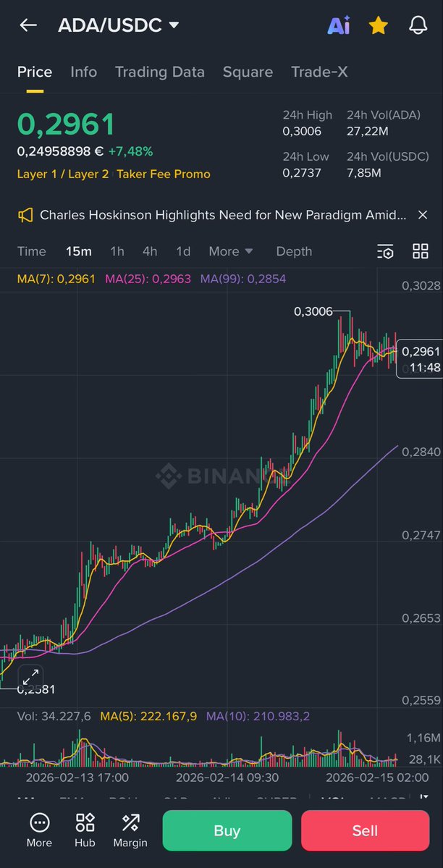This screenshot has height=868, width=443.
Task: Tap the Layer 1 / Layer 2 tag
Action: click(x=62, y=174)
